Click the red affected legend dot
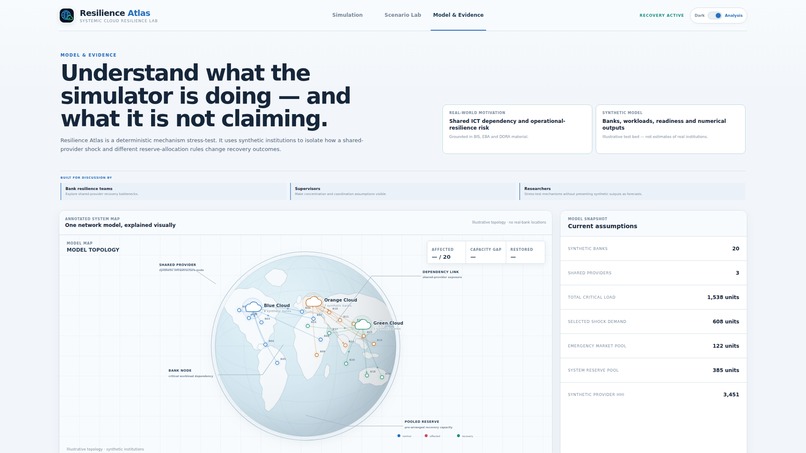Screen dimensions: 806x453 tap(426, 436)
